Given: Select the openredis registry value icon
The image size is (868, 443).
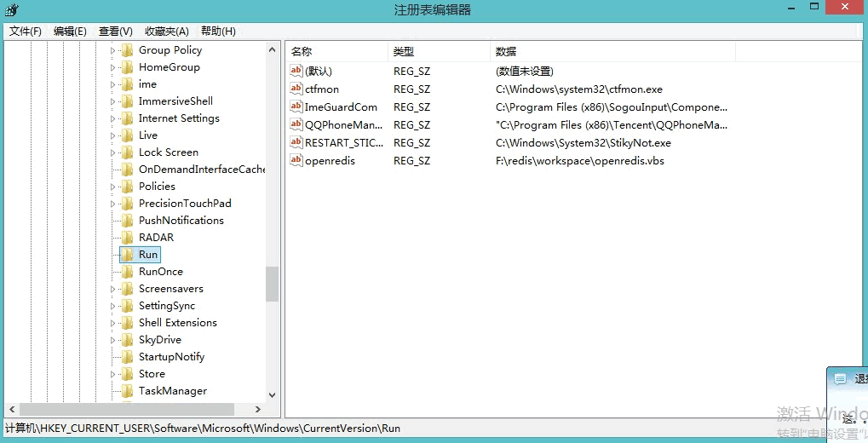Looking at the screenshot, I should [x=296, y=161].
